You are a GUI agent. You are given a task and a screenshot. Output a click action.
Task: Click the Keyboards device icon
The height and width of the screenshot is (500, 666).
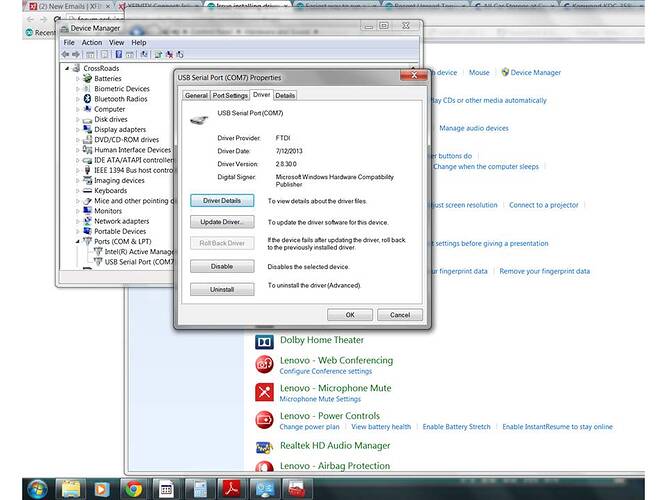click(87, 190)
